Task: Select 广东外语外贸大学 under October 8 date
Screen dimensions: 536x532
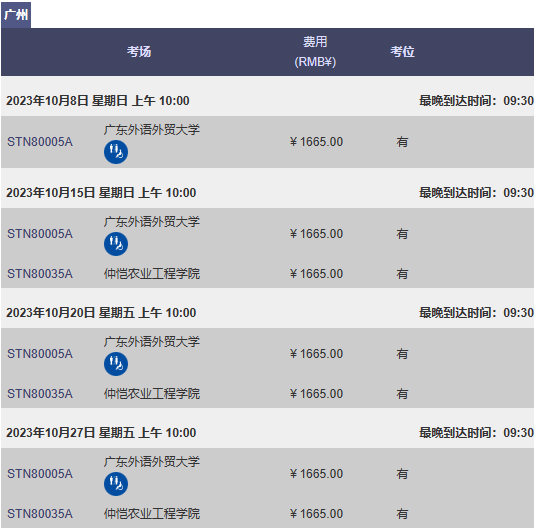Action: tap(152, 130)
